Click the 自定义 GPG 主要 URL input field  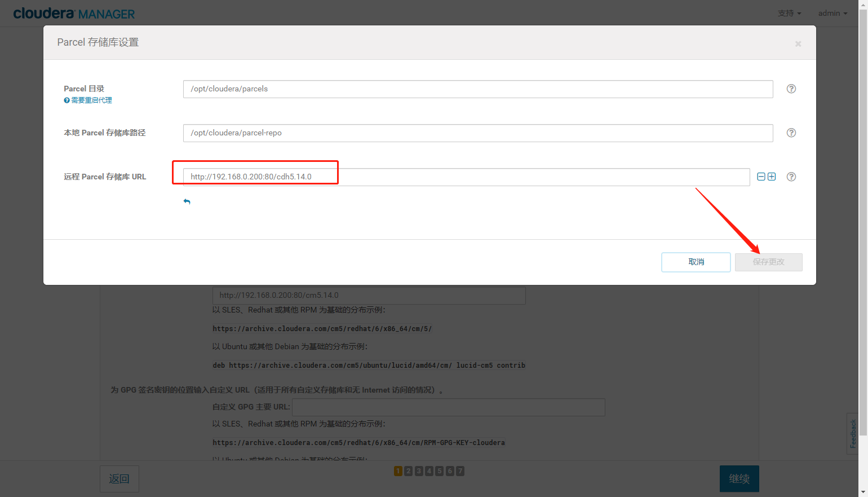(449, 407)
